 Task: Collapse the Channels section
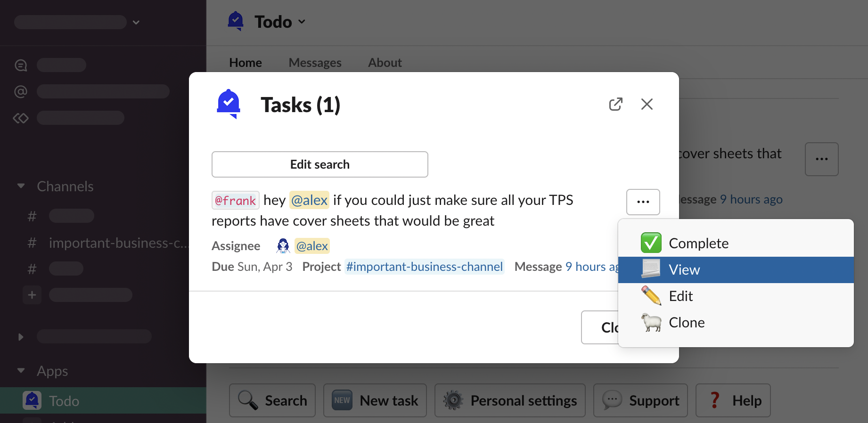21,186
